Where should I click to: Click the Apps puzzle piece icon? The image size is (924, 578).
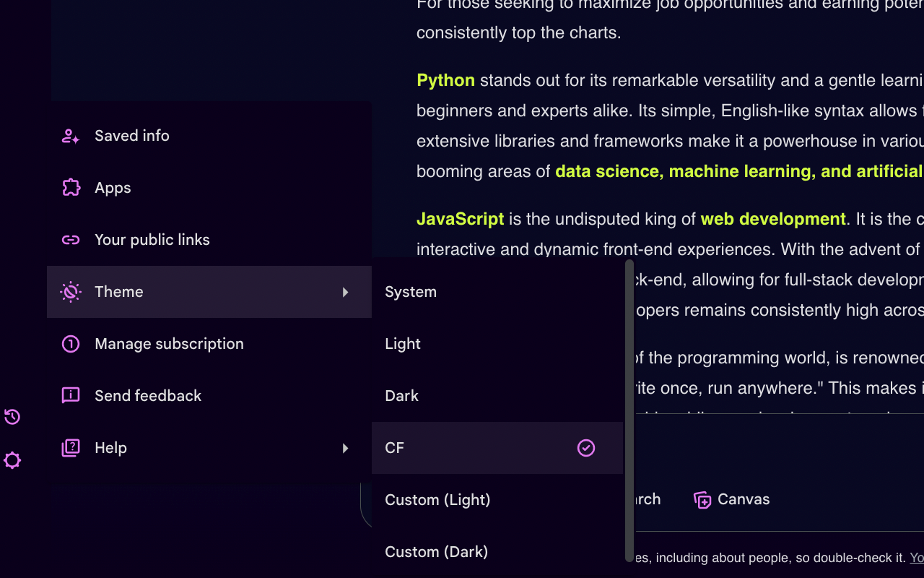click(x=71, y=188)
